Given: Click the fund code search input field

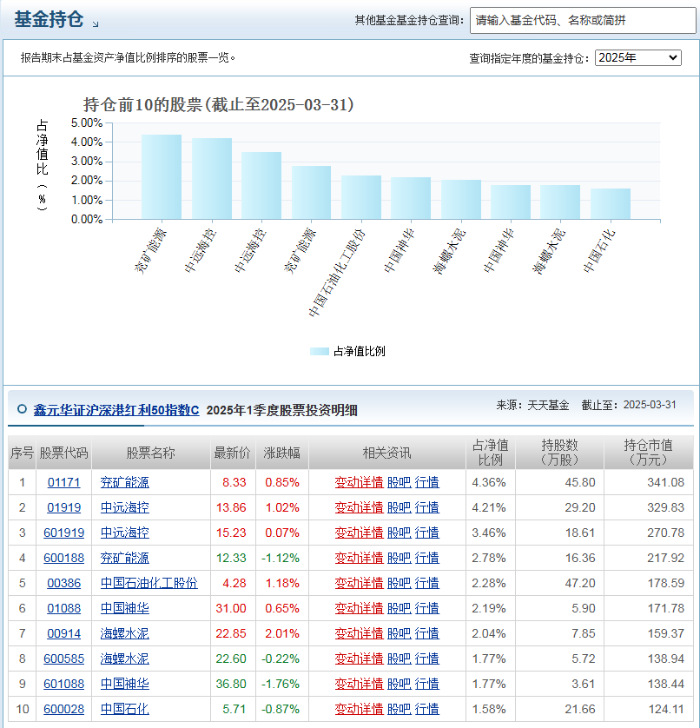Looking at the screenshot, I should (x=583, y=21).
